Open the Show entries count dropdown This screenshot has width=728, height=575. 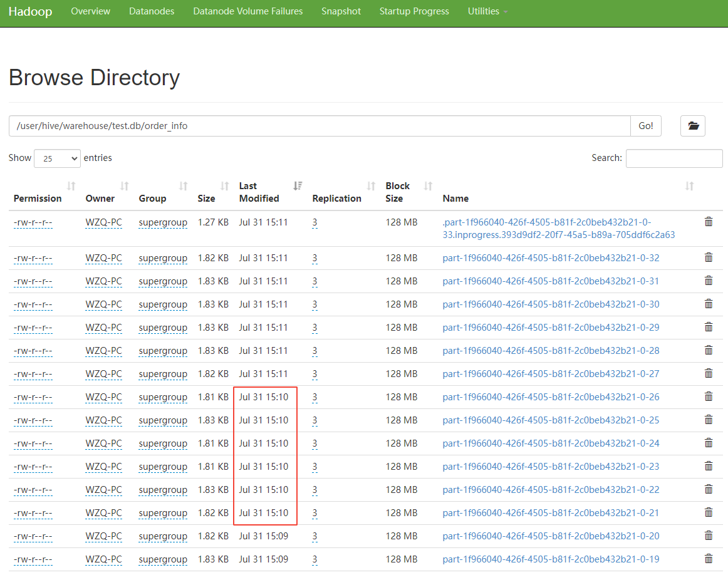click(x=57, y=158)
